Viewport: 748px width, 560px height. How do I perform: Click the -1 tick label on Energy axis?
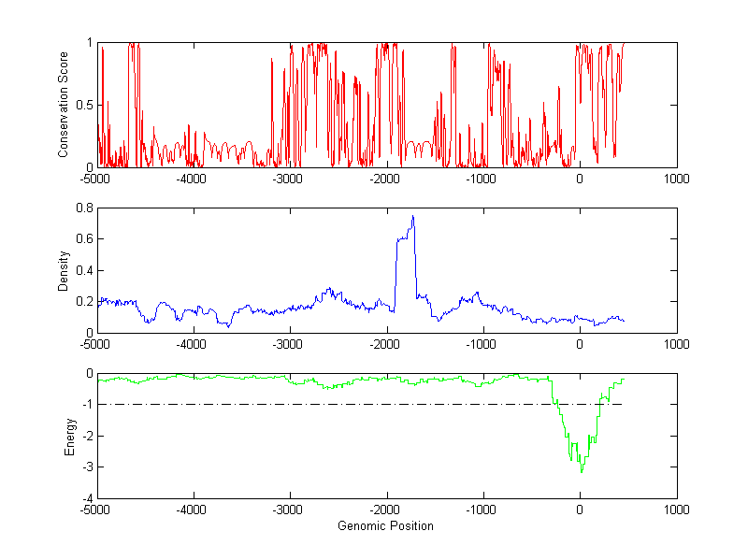[x=86, y=405]
